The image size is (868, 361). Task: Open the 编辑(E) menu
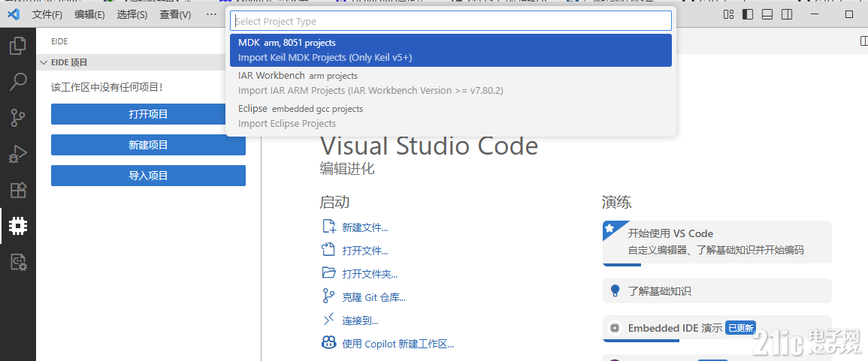pyautogui.click(x=89, y=14)
